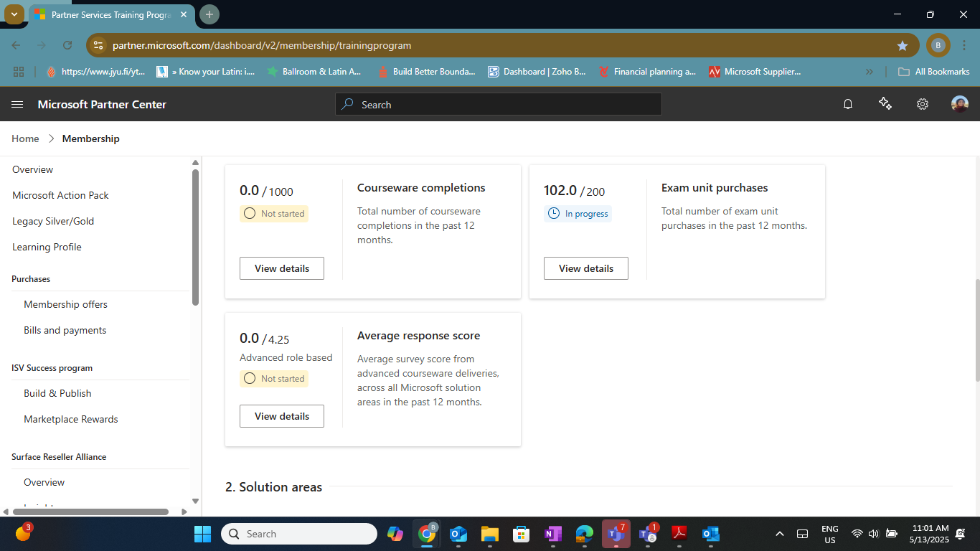Open the Copilot sparkle icon in the header
Image resolution: width=980 pixels, height=551 pixels.
885,104
